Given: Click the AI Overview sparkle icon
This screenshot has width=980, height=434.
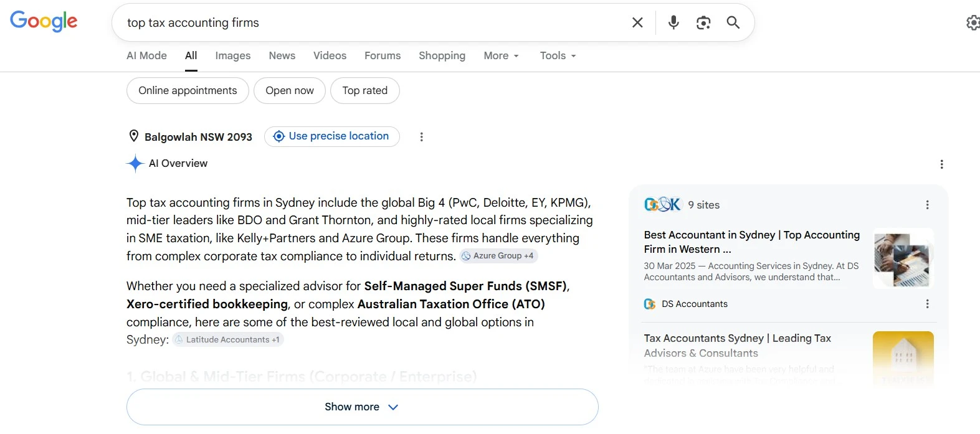Looking at the screenshot, I should pyautogui.click(x=135, y=163).
